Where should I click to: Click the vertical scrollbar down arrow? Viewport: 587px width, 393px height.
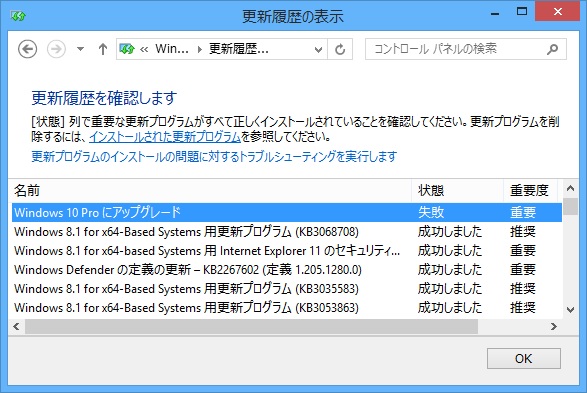click(x=570, y=310)
